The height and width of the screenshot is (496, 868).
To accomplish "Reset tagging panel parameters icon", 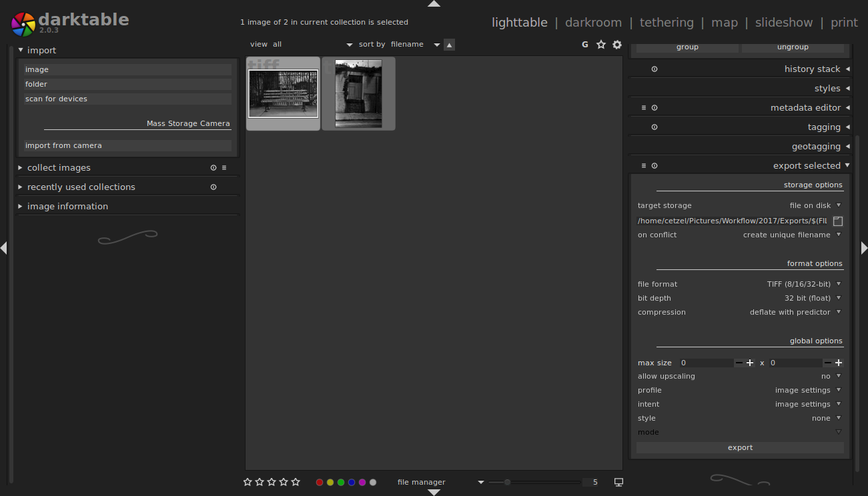I will tap(655, 127).
